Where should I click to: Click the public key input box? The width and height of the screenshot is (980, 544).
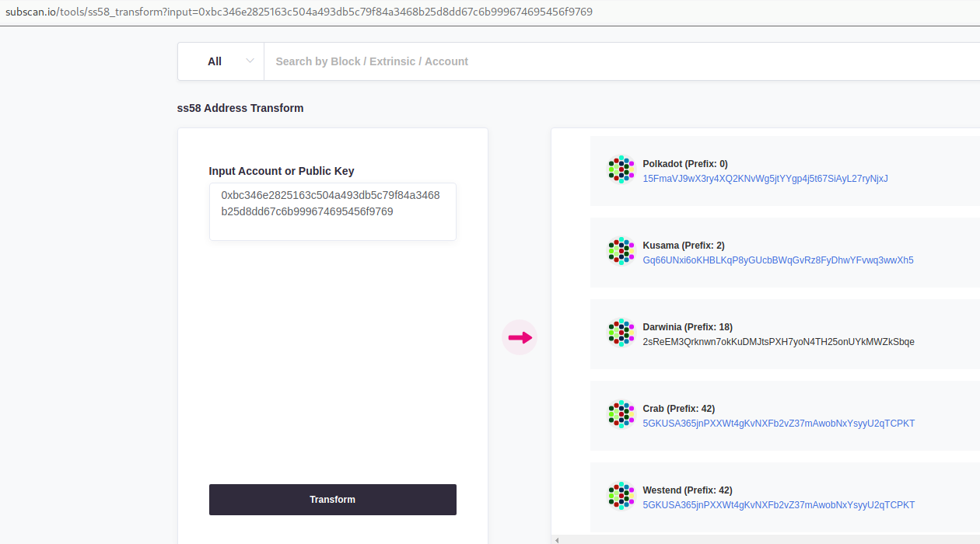[332, 211]
